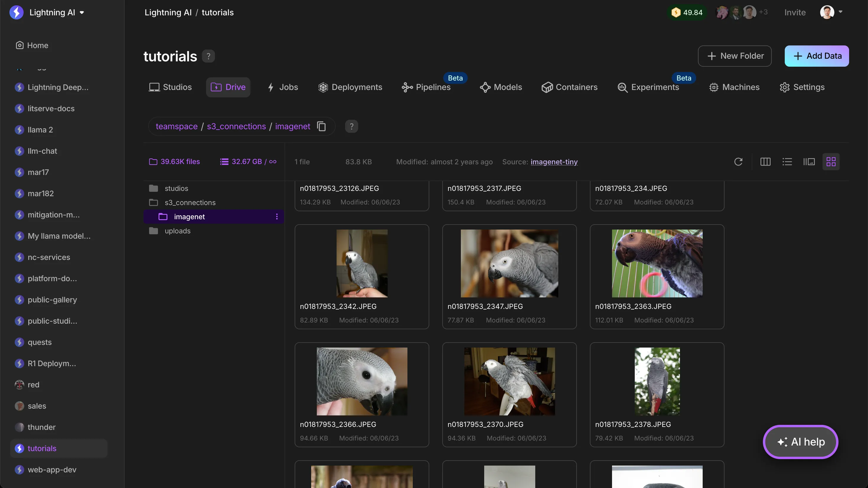Viewport: 868px width, 488px height.
Task: Open the AI help assistant
Action: tap(801, 441)
